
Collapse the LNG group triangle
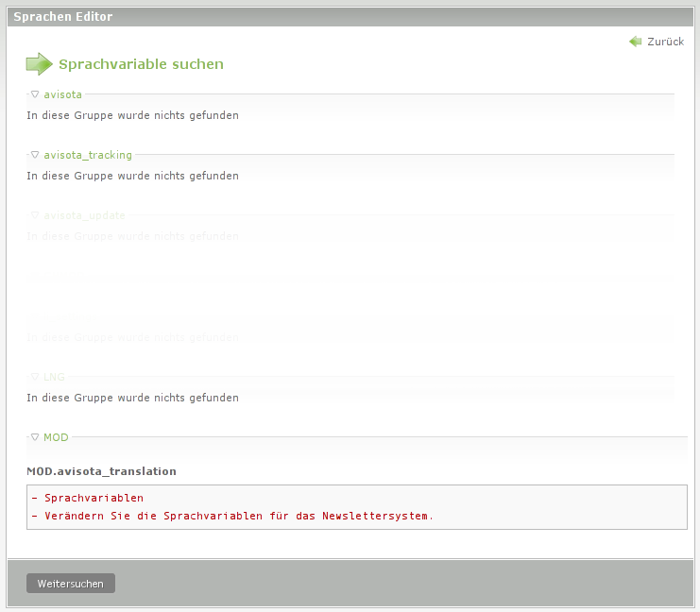pyautogui.click(x=35, y=377)
